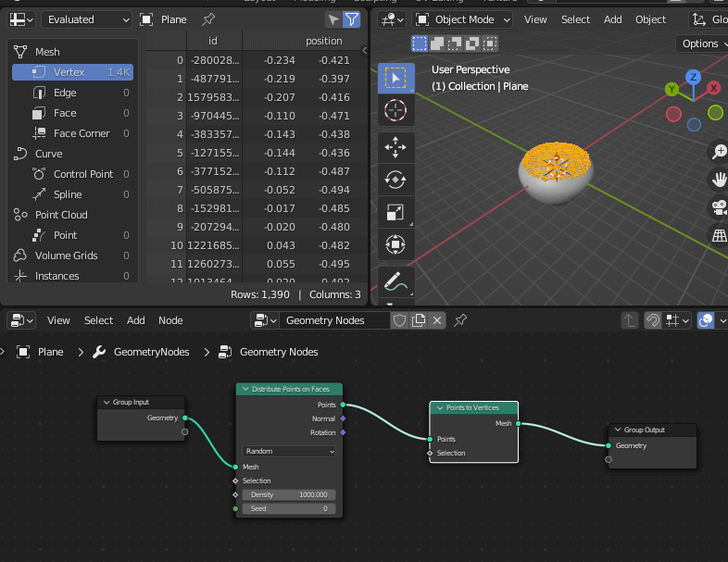Adjust the Seed value field
Screen dimensions: 728x562
coord(289,508)
